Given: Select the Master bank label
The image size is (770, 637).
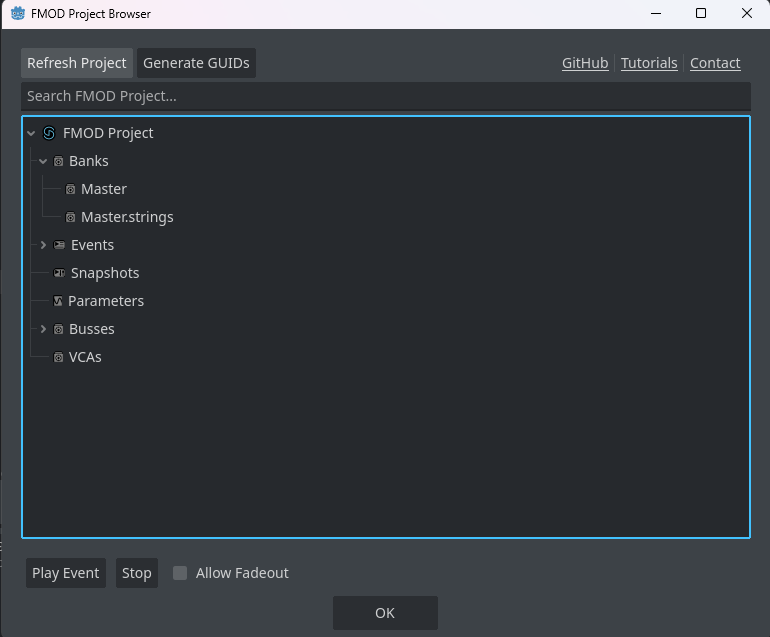Looking at the screenshot, I should coord(104,189).
